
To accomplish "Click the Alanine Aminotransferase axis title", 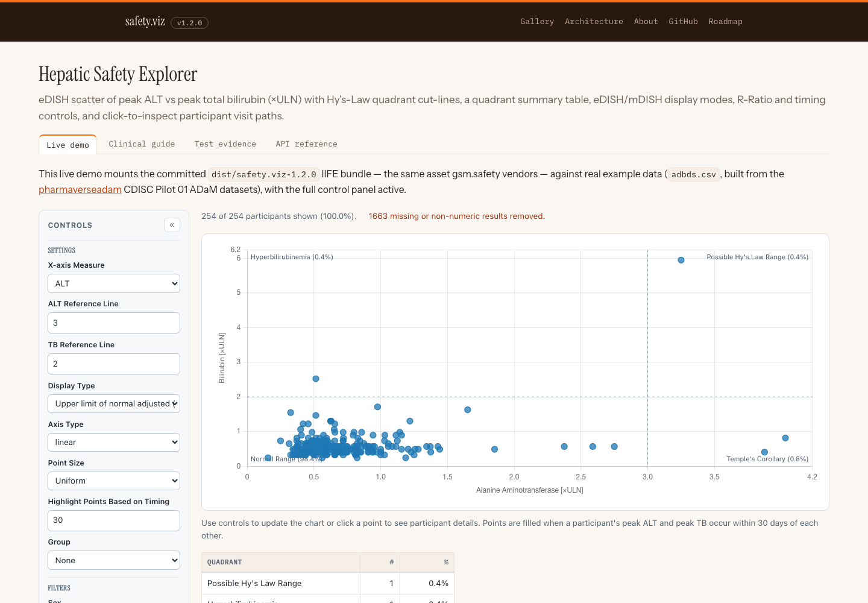I will [x=530, y=490].
